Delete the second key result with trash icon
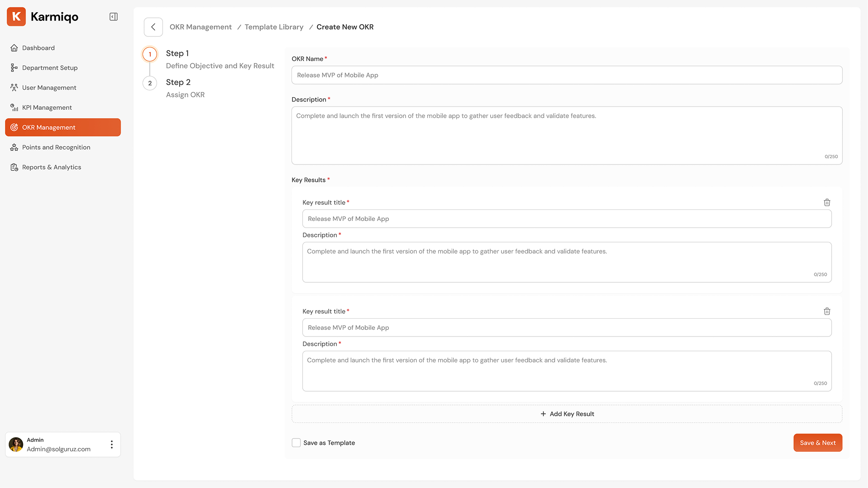Image resolution: width=868 pixels, height=488 pixels. click(827, 311)
